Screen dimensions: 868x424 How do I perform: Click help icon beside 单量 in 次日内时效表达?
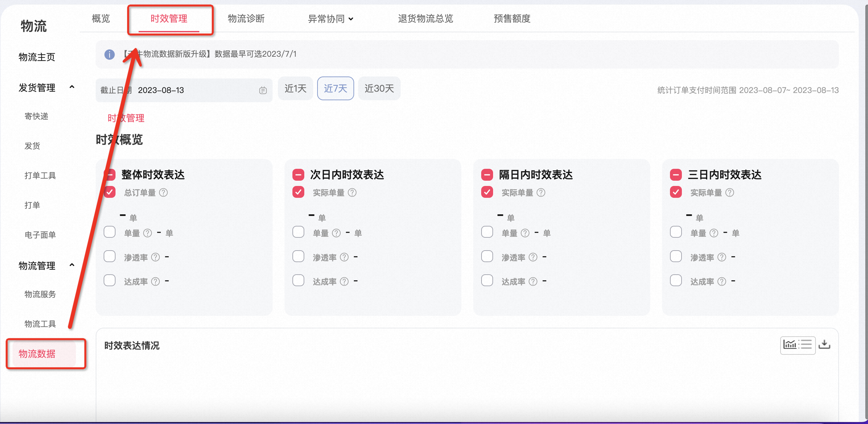[336, 233]
